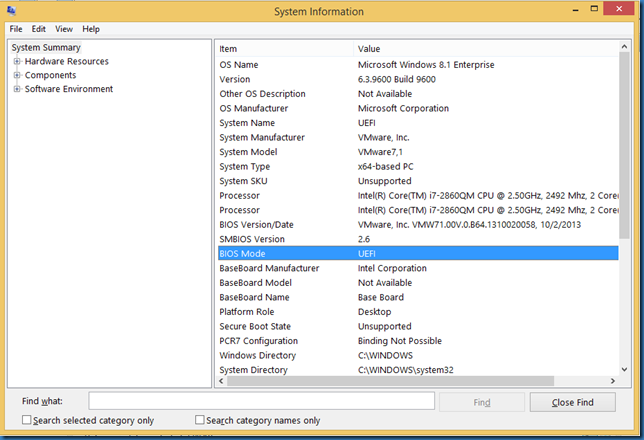644x440 pixels.
Task: Click the Close Find button
Action: 573,402
